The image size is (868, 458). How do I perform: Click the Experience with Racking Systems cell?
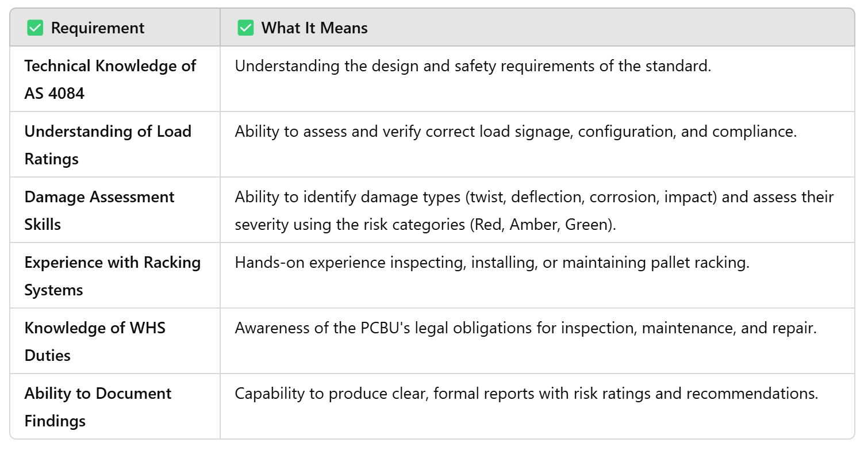[113, 276]
